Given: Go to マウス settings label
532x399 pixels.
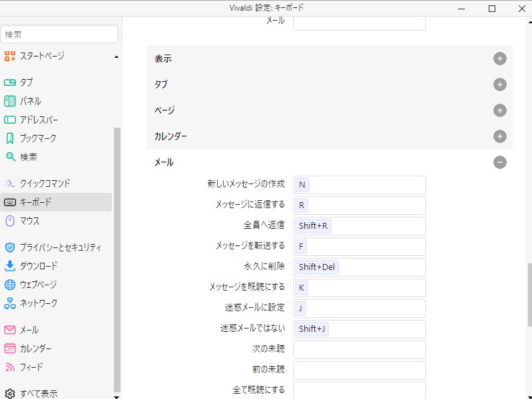Looking at the screenshot, I should tap(29, 221).
